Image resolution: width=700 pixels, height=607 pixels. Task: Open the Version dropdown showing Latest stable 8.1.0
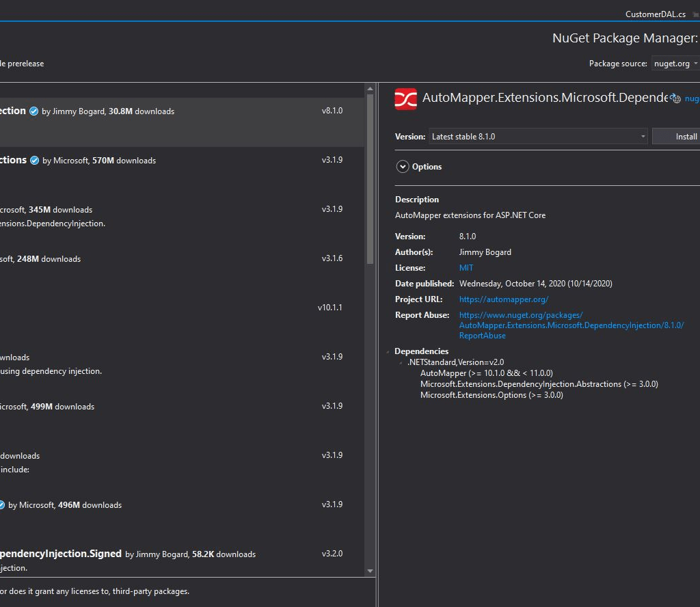click(538, 137)
